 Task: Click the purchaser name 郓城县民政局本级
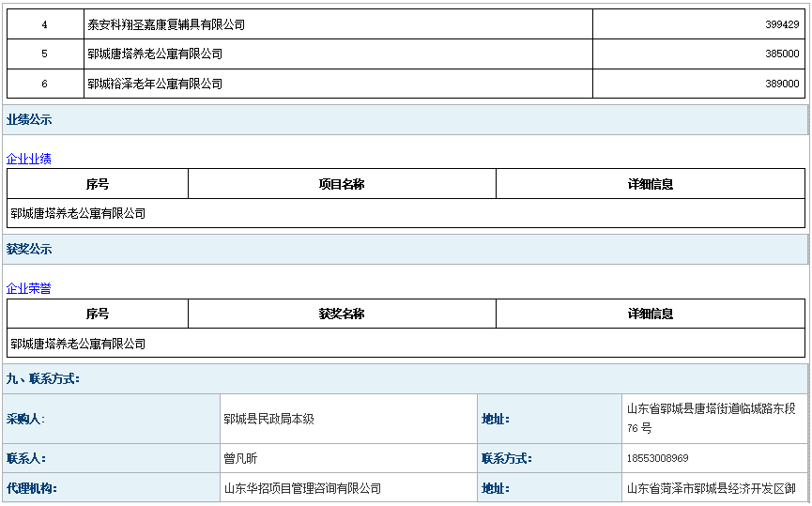point(268,419)
